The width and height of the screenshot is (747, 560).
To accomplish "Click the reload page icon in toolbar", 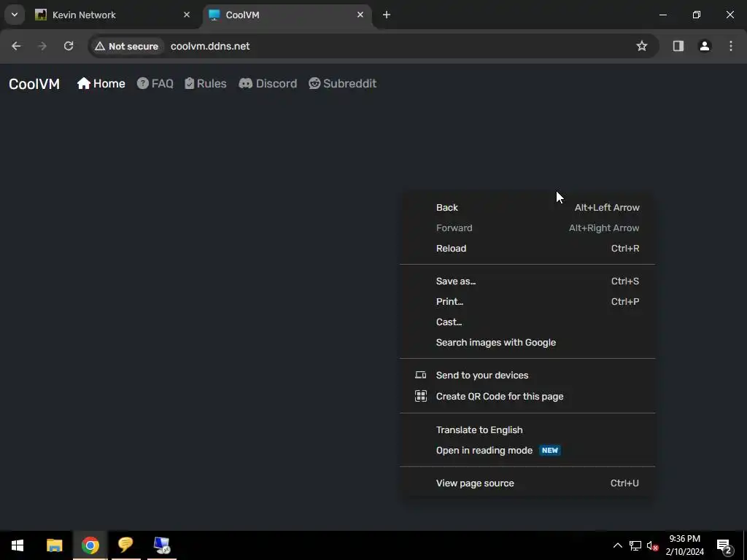I will [x=69, y=46].
